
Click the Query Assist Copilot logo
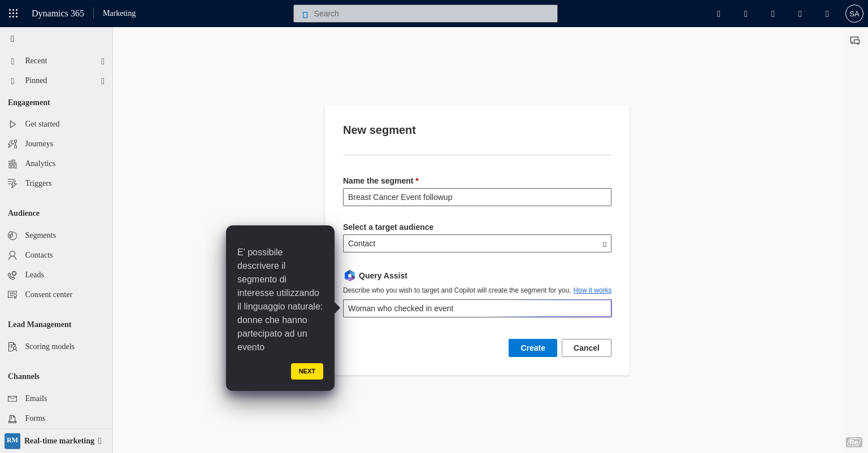coord(350,276)
